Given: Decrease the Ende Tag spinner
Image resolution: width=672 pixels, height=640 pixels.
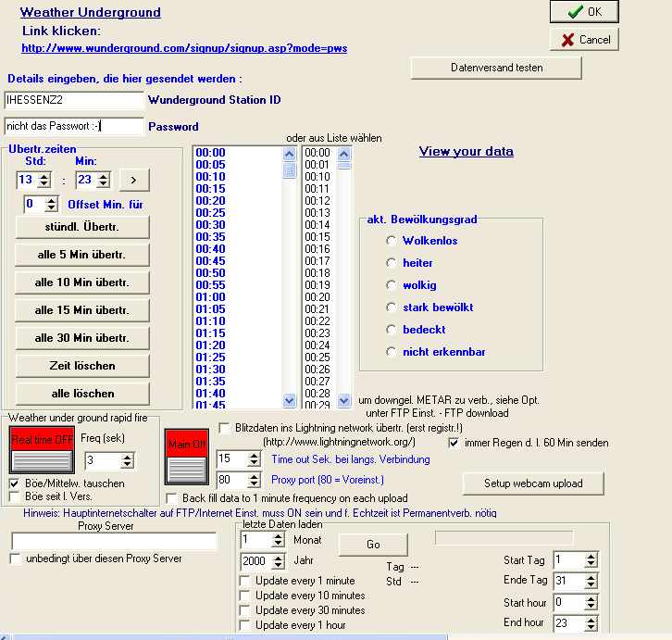Looking at the screenshot, I should click(x=591, y=584).
